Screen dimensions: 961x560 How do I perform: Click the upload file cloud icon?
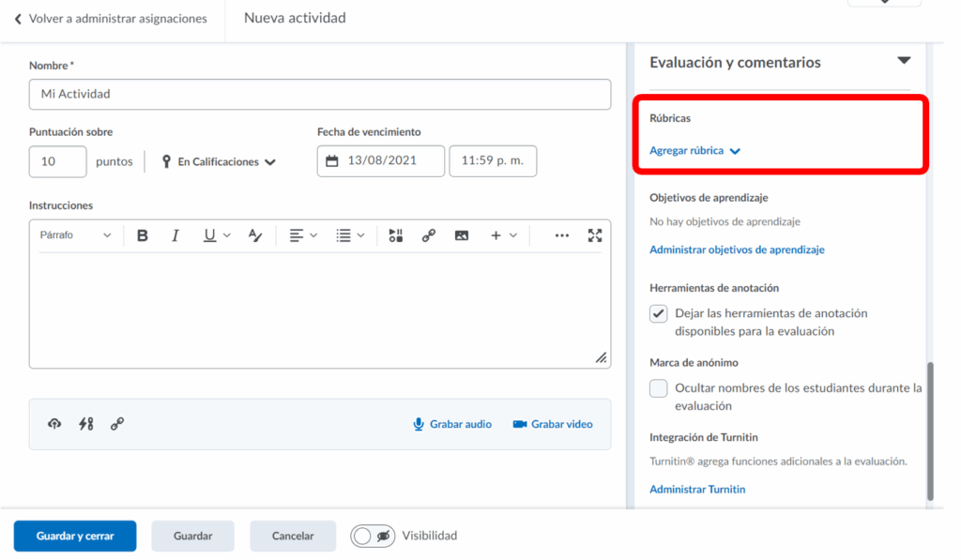pos(54,424)
